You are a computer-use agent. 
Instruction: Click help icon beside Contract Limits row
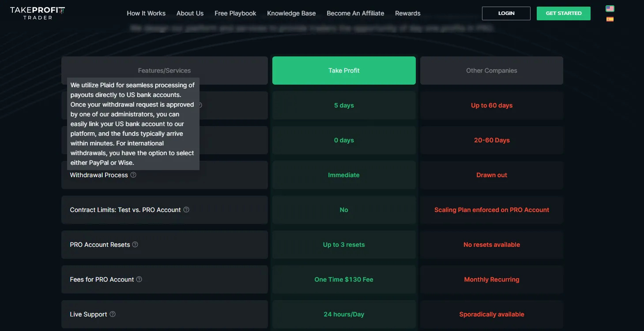pos(186,210)
